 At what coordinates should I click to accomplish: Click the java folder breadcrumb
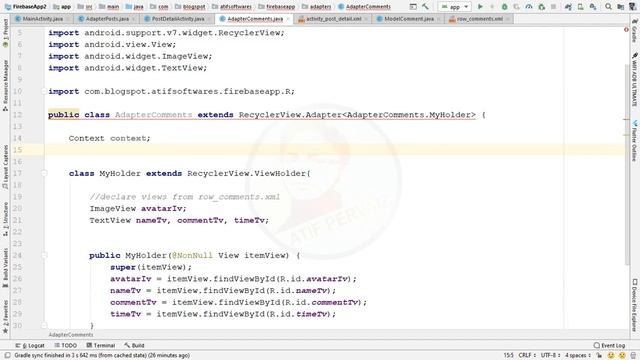click(x=135, y=7)
